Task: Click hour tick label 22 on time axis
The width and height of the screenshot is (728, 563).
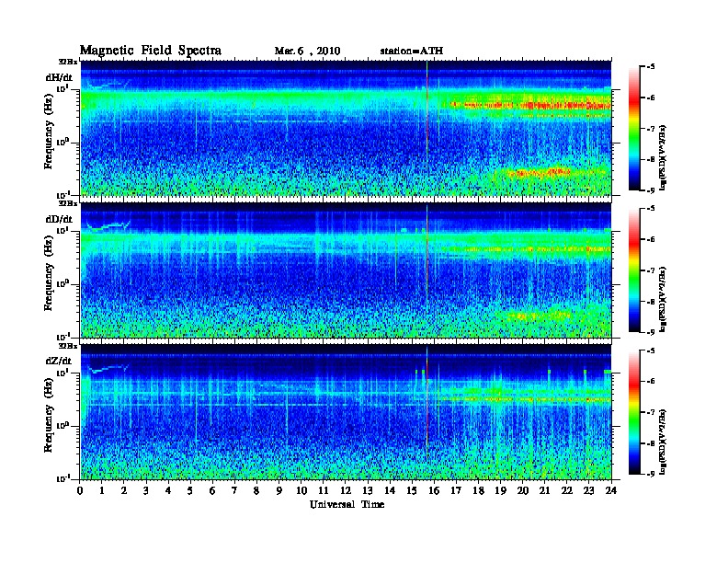Action: (x=567, y=490)
